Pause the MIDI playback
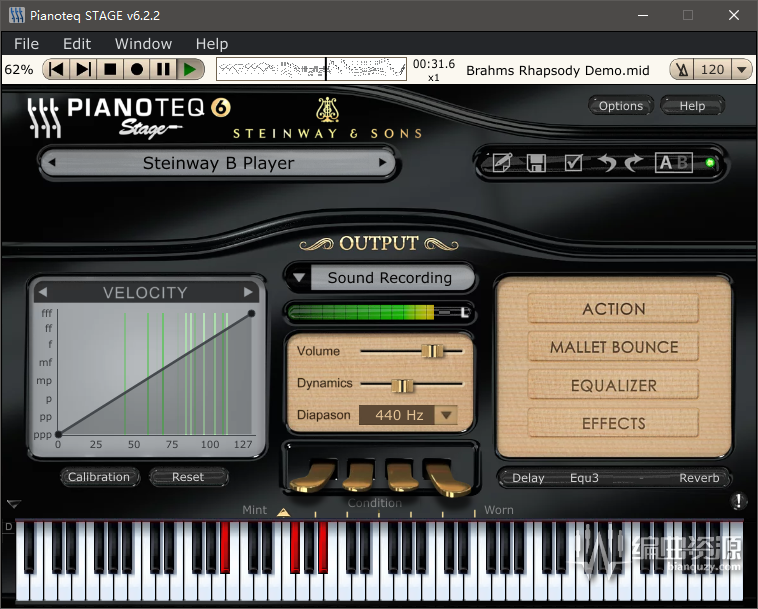Viewport: 758px width, 609px height. pos(163,70)
